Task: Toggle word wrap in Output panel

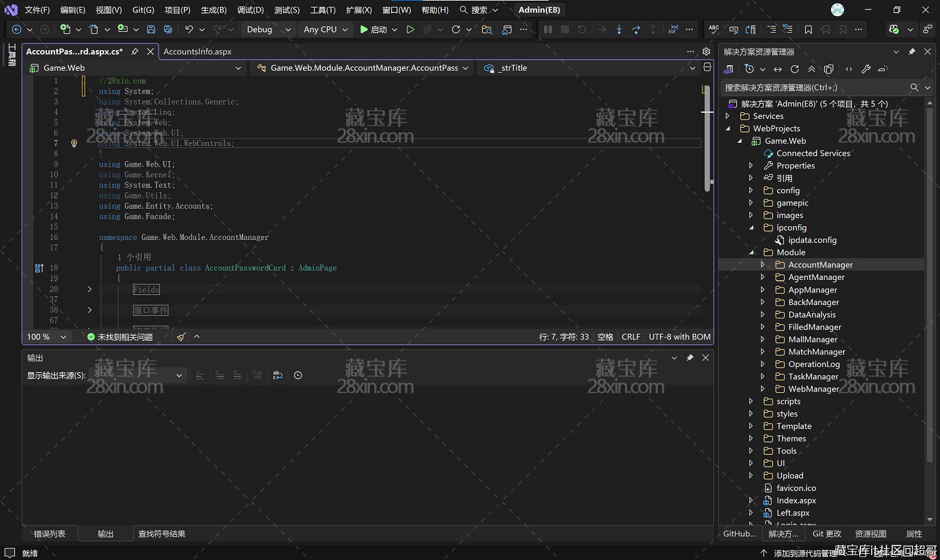Action: point(278,375)
